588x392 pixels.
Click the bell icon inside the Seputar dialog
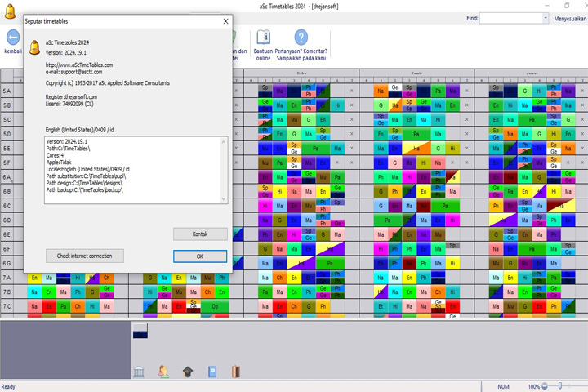(x=34, y=47)
